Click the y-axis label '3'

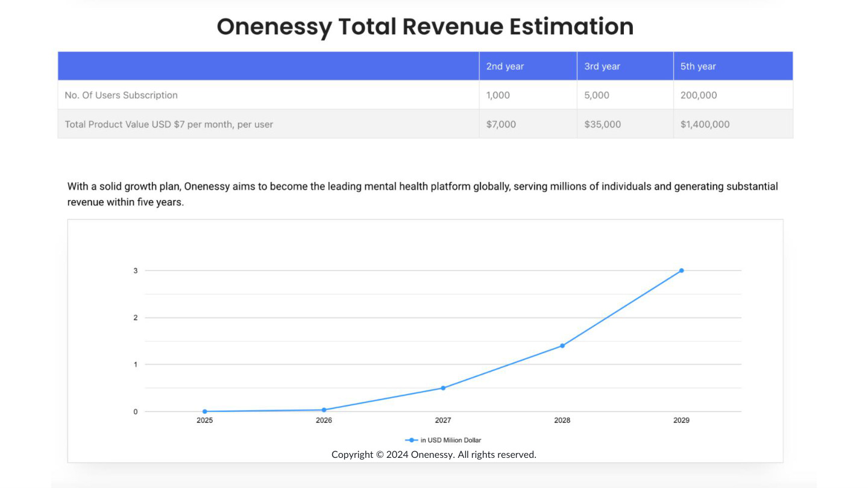pyautogui.click(x=136, y=271)
